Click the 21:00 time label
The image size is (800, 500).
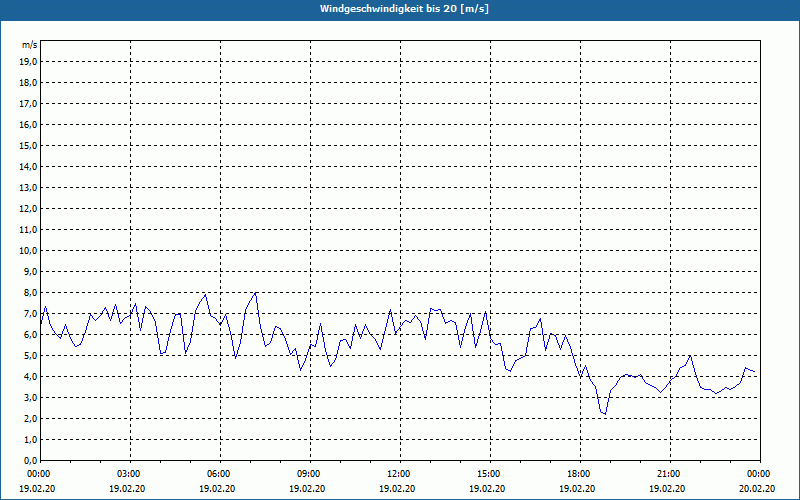[670, 474]
